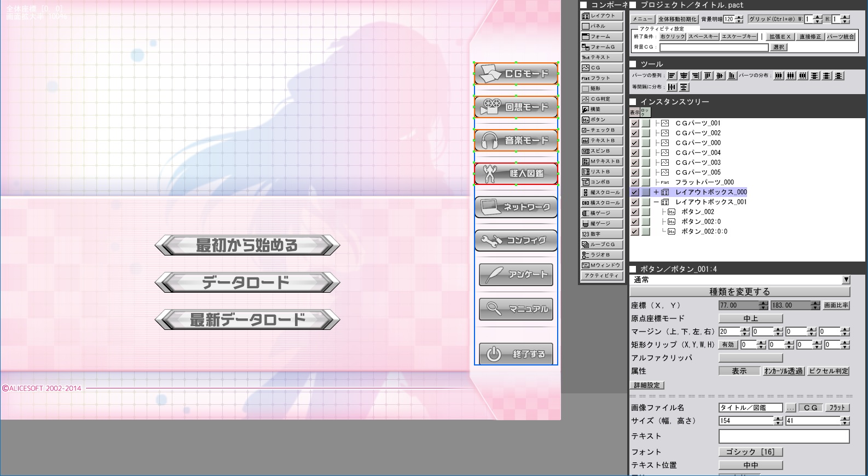The image size is (868, 476).
Task: Select the レイアウト component in the palette
Action: pos(602,16)
